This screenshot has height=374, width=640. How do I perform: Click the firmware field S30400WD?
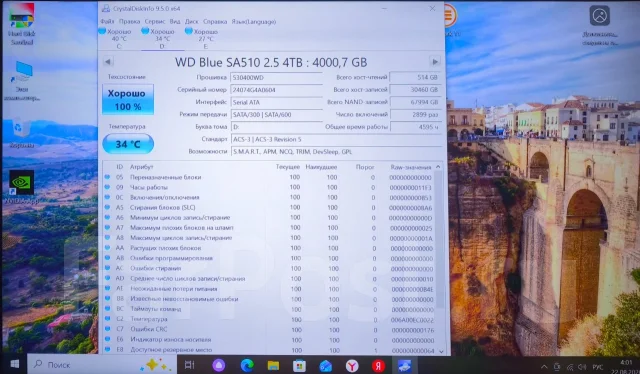[276, 78]
